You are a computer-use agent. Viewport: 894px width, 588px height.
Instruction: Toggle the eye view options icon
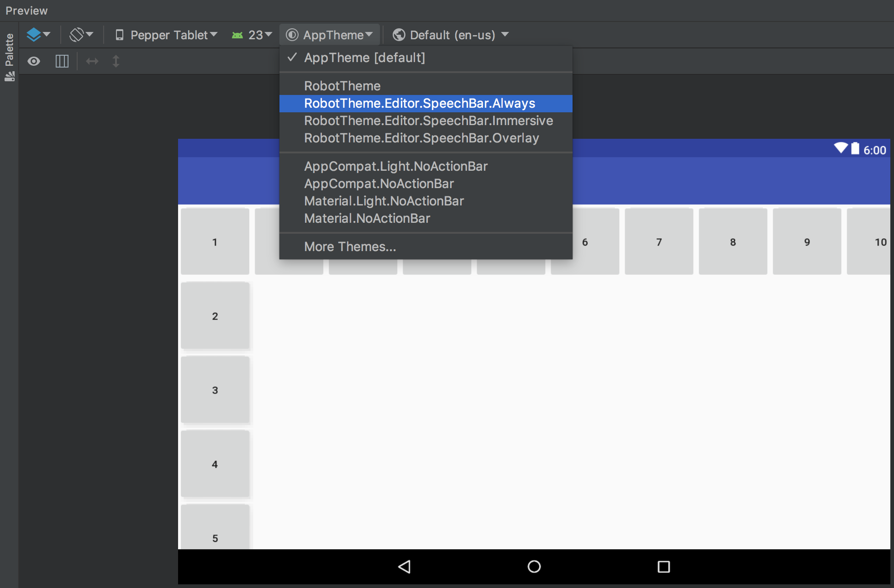[x=34, y=61]
